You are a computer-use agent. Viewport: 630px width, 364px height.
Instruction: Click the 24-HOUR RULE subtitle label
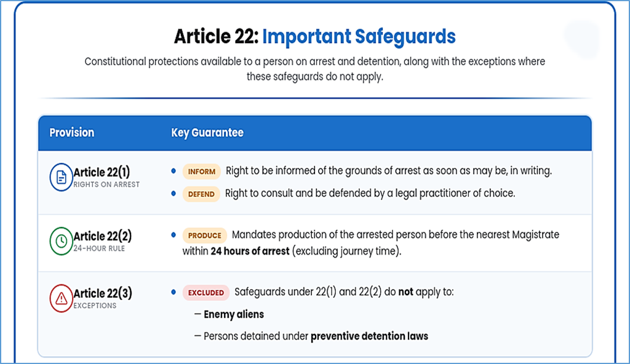[x=99, y=248]
